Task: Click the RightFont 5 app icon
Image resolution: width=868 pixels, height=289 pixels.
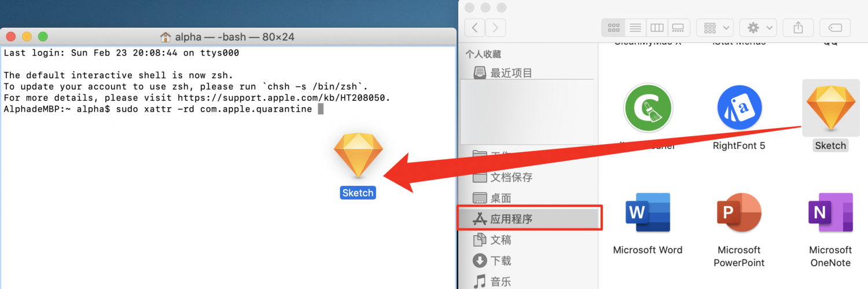Action: (739, 108)
